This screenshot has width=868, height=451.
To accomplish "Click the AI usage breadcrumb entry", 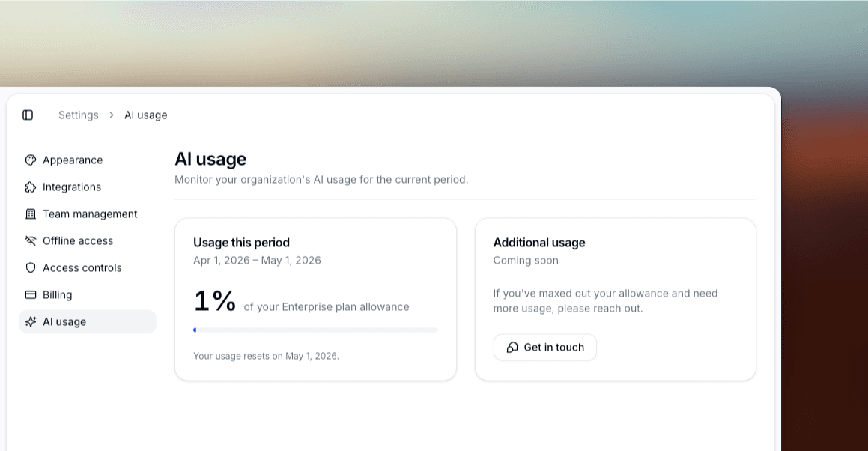I will 145,115.
